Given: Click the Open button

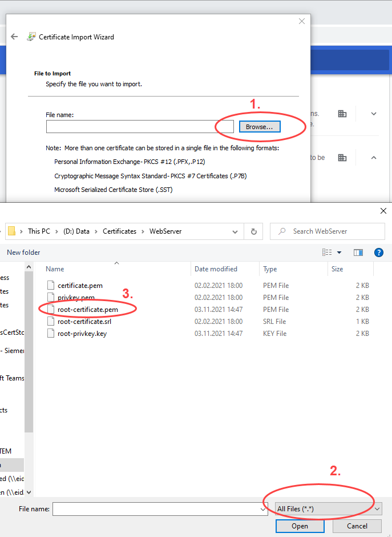Looking at the screenshot, I should pos(300,526).
